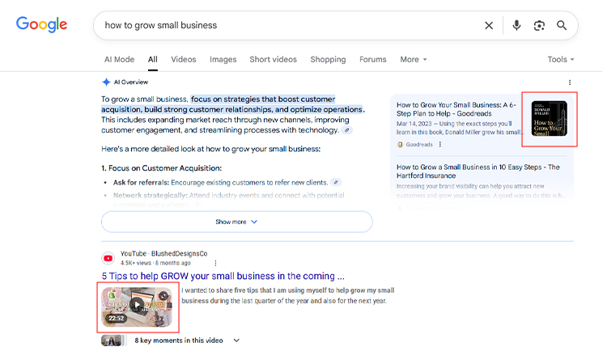Viewport: 607px width, 364px height.
Task: Clear the search box with the X icon
Action: pyautogui.click(x=489, y=26)
